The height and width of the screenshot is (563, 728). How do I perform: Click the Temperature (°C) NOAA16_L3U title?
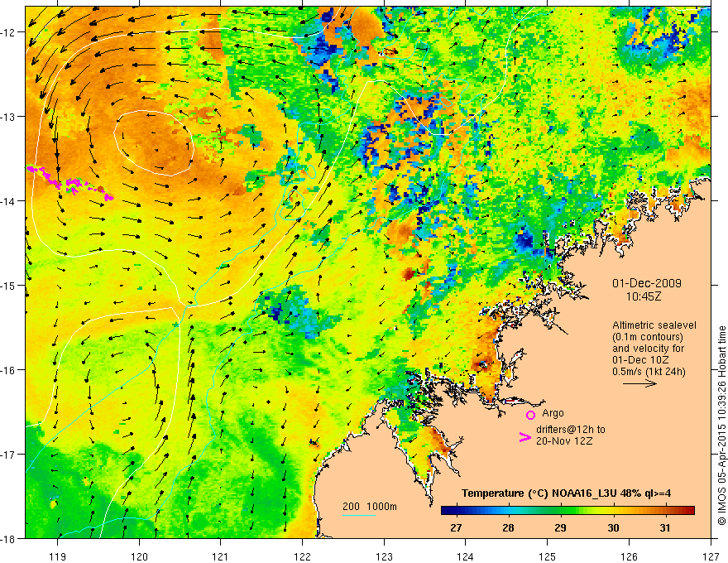566,493
